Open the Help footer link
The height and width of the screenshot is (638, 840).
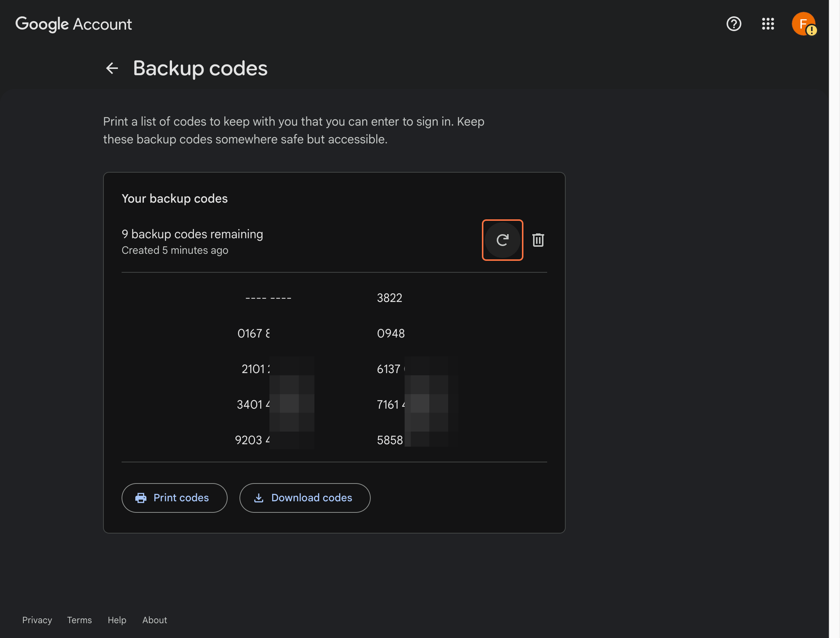click(x=117, y=620)
